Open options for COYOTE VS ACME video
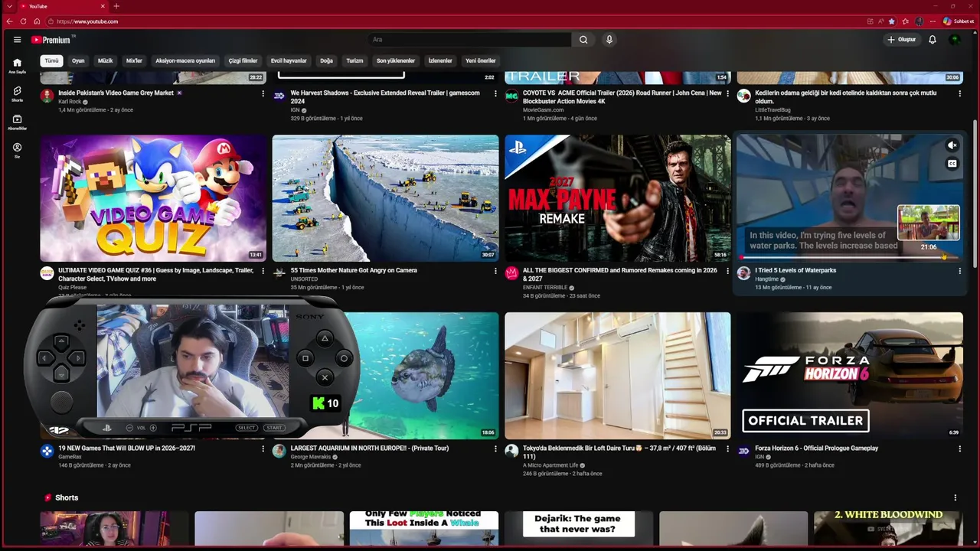The image size is (980, 551). (727, 93)
